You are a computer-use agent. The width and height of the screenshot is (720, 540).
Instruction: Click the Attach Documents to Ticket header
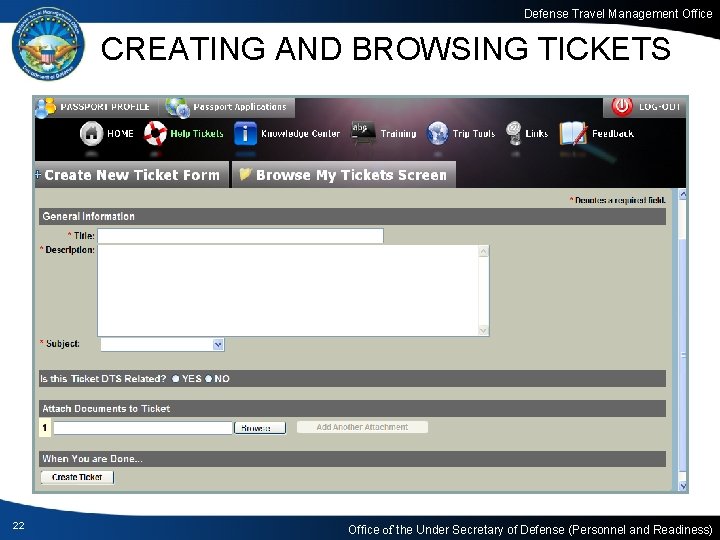(x=352, y=408)
